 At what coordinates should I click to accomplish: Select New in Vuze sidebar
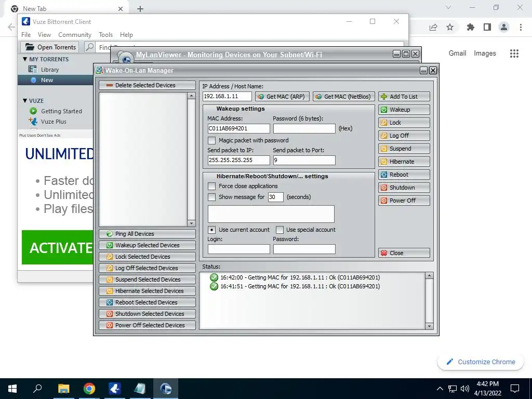tap(47, 80)
